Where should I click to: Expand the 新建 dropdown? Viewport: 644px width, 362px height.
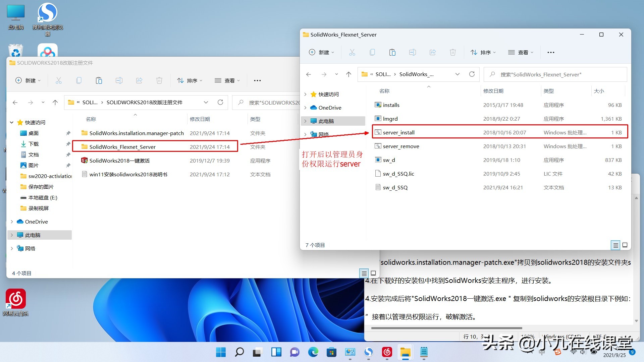point(332,52)
